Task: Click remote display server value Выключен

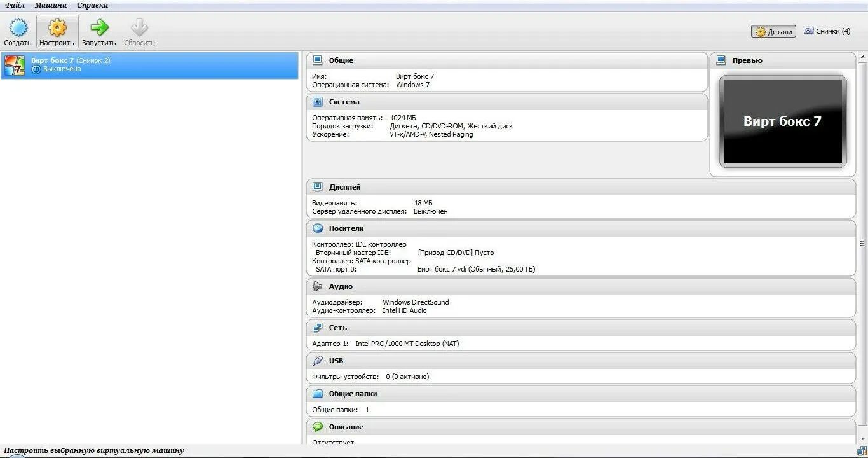Action: (431, 211)
